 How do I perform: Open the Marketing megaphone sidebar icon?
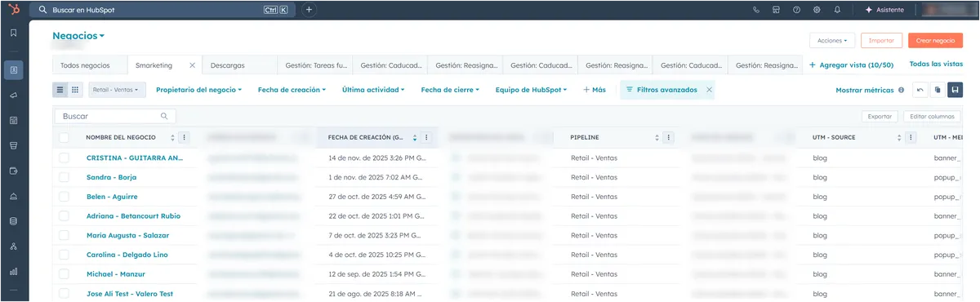tap(14, 95)
